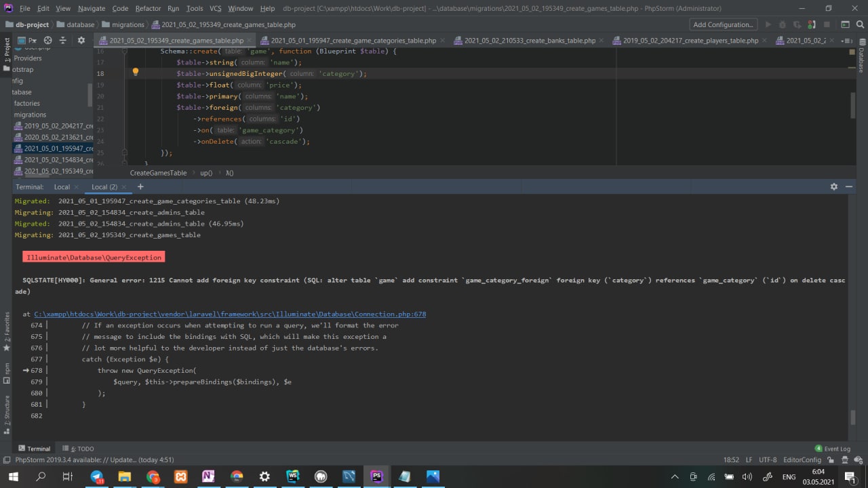The image size is (868, 488).
Task: Select the Providers folder in project tree
Action: click(28, 58)
